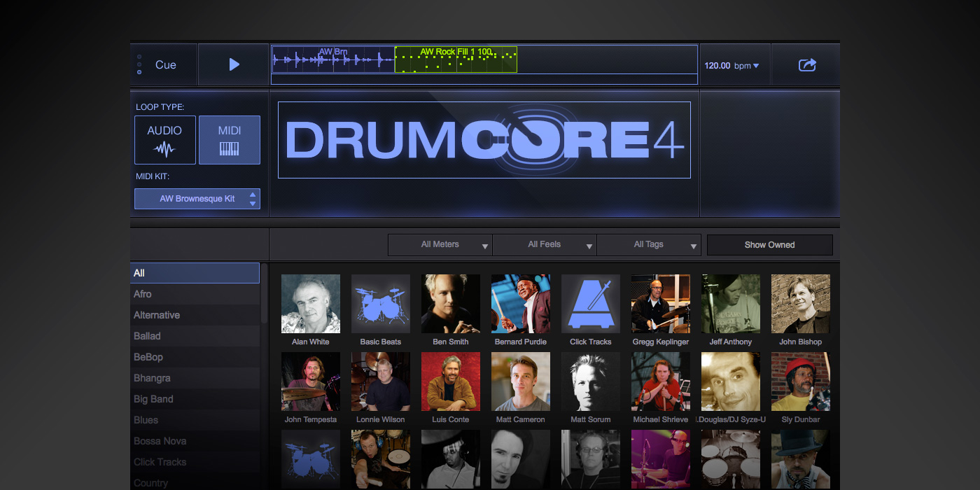Open the Click Tracks metronome icon
This screenshot has width=980, height=490.
point(591,304)
